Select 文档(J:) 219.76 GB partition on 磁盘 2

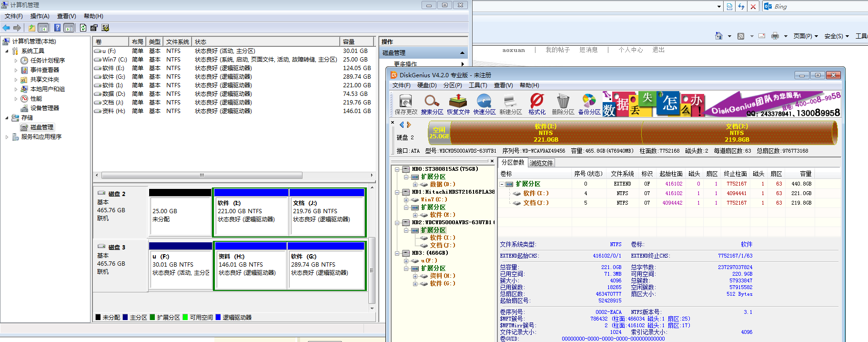pos(327,212)
